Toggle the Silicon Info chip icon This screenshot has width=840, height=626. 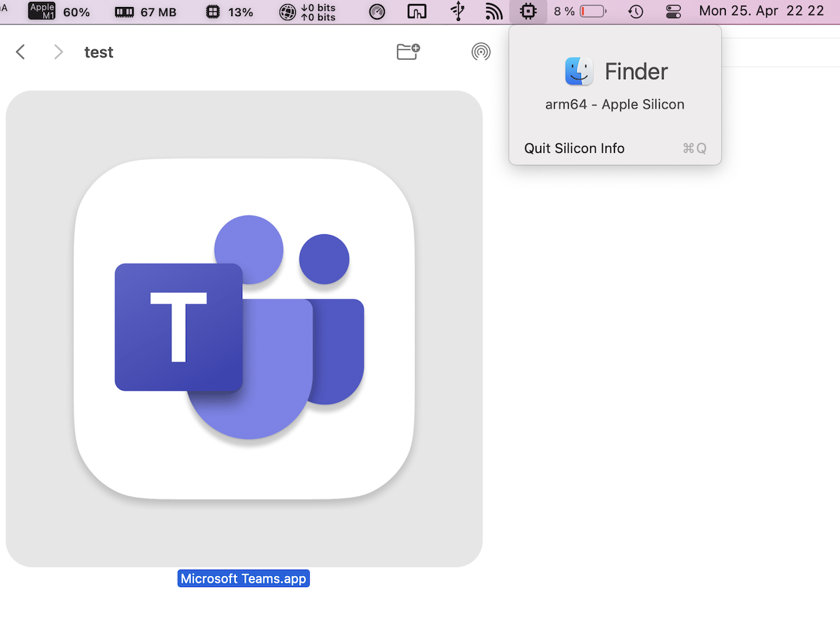point(528,11)
